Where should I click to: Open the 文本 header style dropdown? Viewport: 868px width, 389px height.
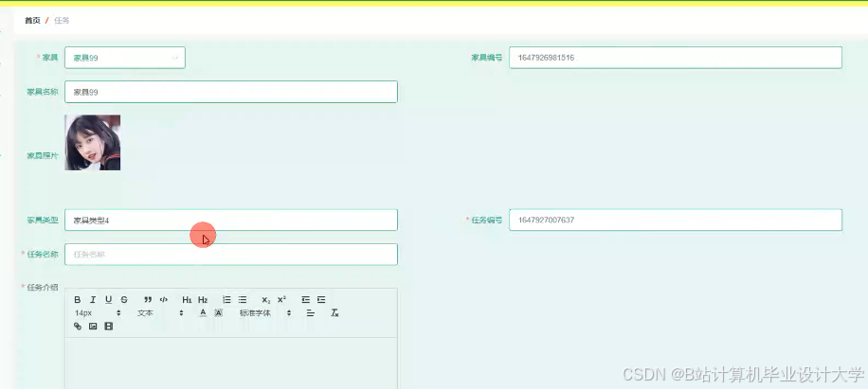pos(160,312)
